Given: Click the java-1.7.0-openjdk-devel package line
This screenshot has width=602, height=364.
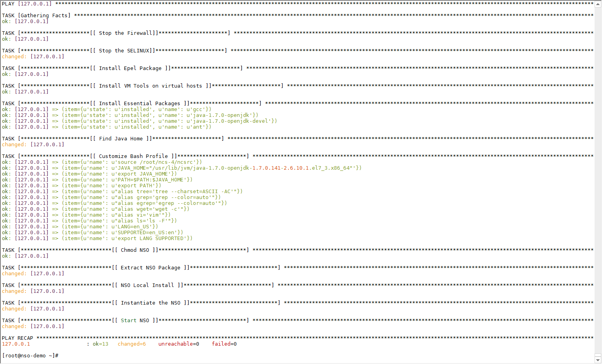Looking at the screenshot, I should [x=139, y=121].
